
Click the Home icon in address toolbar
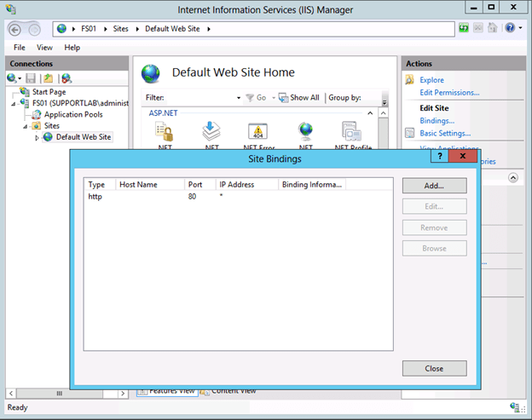[492, 28]
